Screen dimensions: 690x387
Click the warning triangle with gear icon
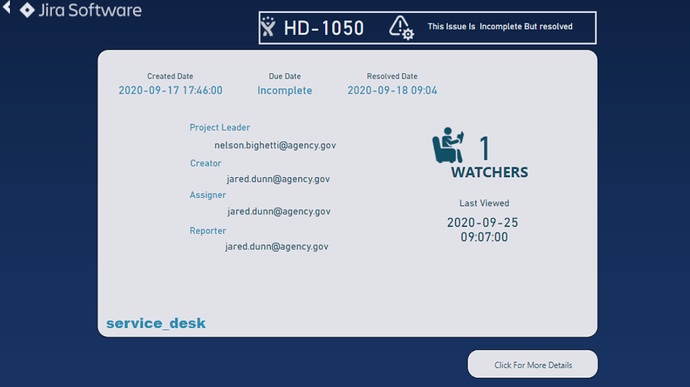pos(401,28)
